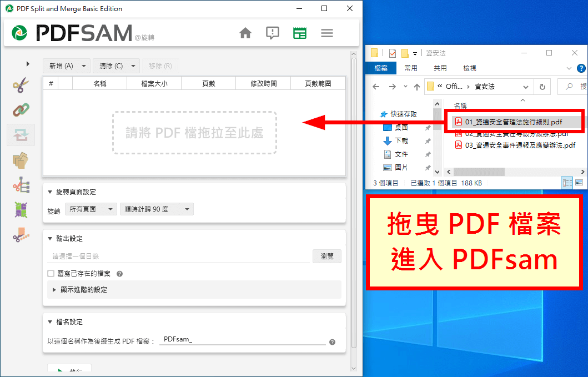Screen dimensions: 588x377
Task: Sort by 檔案大小 column header
Action: pos(154,84)
